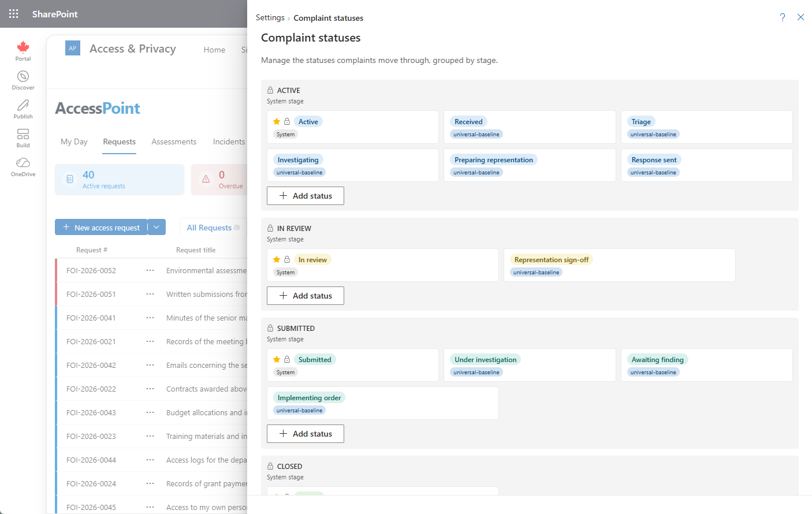This screenshot has height=514, width=812.
Task: Switch to the Incidents tab
Action: pyautogui.click(x=229, y=141)
